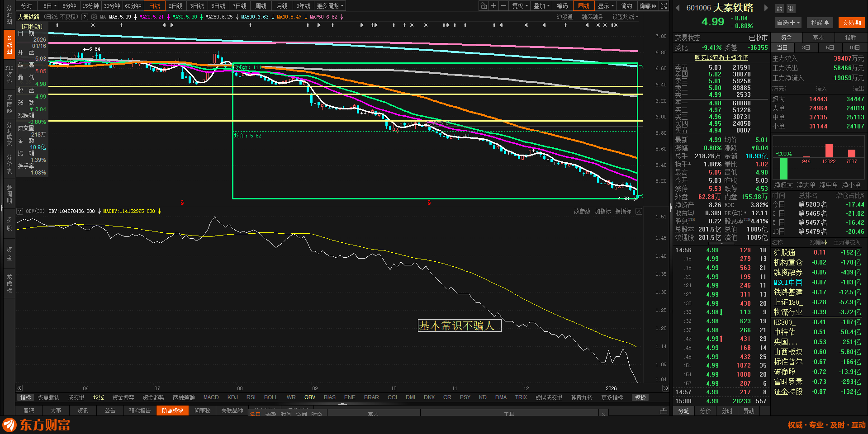The height and width of the screenshot is (434, 868).
Task: Expand the 5日 period dropdown
Action: pyautogui.click(x=50, y=6)
